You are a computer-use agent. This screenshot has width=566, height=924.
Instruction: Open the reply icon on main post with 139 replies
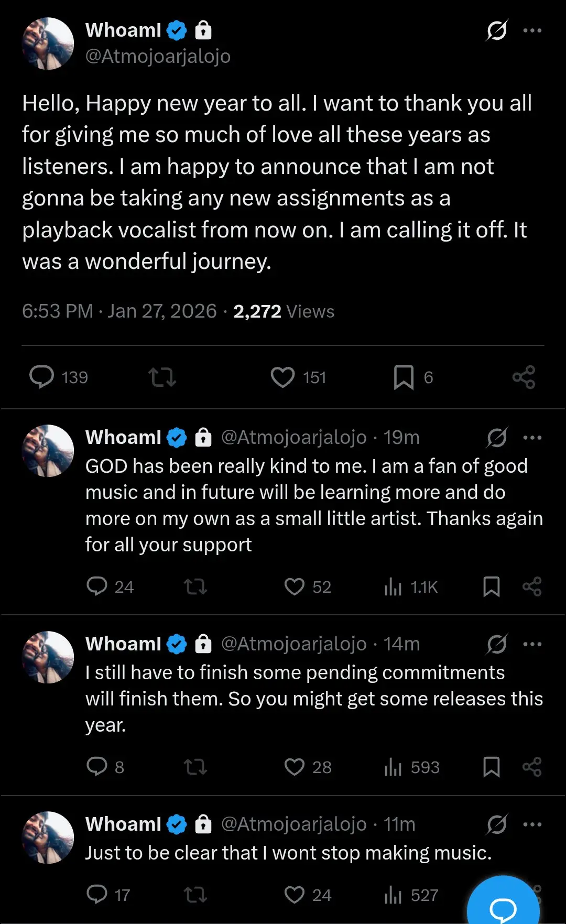[x=42, y=377]
